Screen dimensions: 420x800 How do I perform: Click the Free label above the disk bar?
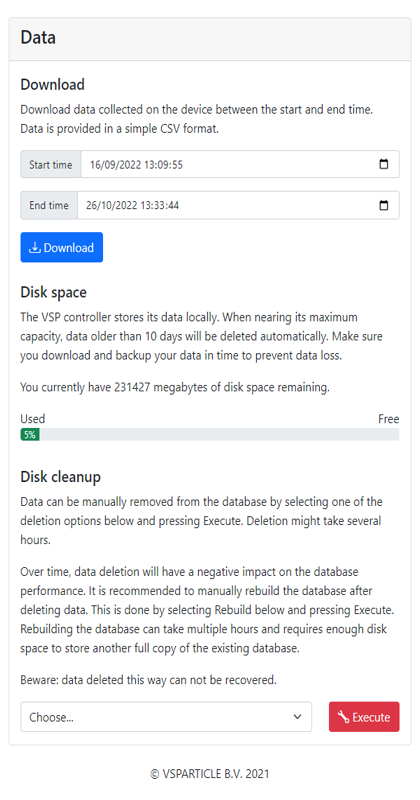389,419
